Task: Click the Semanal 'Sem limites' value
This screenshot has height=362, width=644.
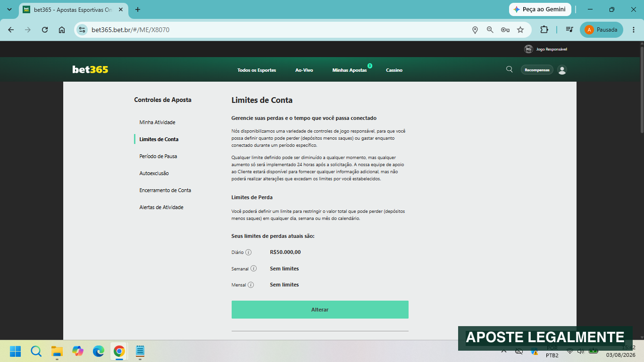Action: click(284, 269)
